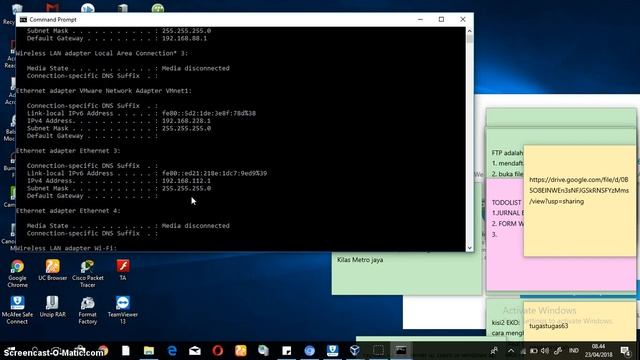This screenshot has width=640, height=360.
Task: Click Command Prompt window title text
Action: point(53,20)
